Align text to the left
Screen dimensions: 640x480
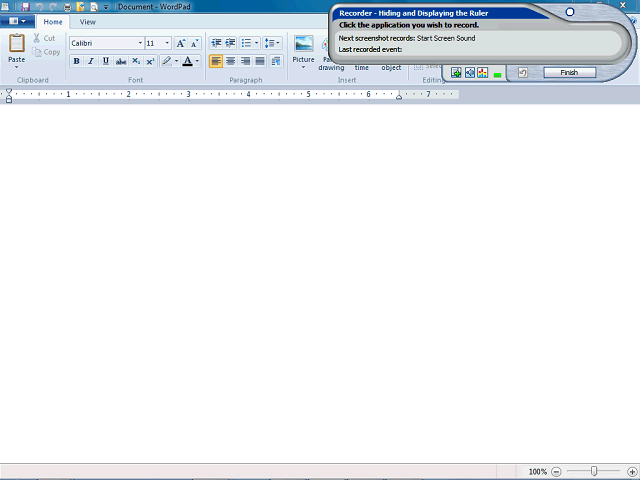pos(216,61)
